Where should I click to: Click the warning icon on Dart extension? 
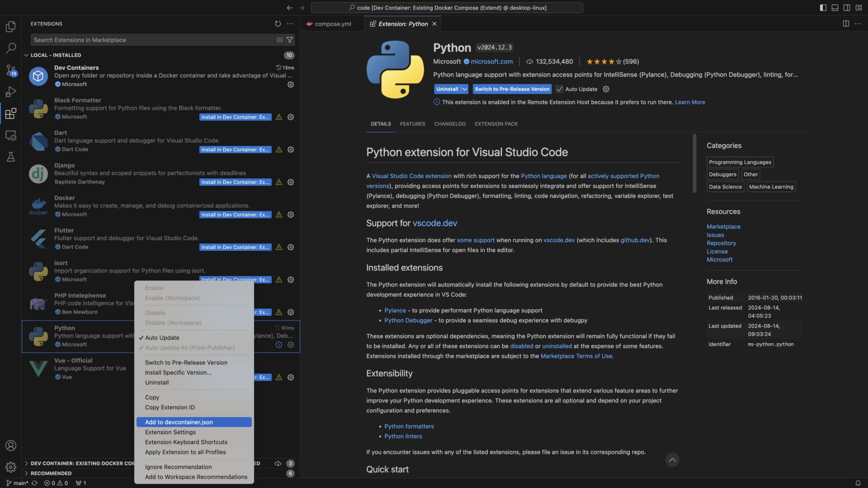tap(279, 150)
